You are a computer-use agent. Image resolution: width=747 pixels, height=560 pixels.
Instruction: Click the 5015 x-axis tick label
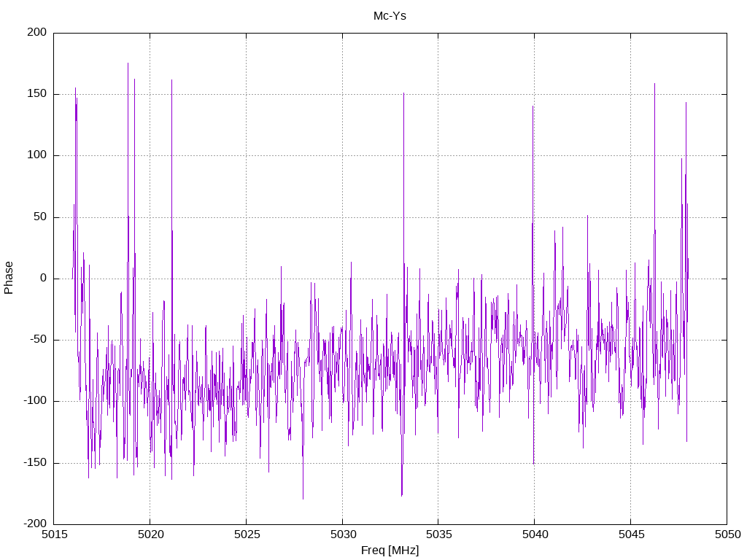55,534
